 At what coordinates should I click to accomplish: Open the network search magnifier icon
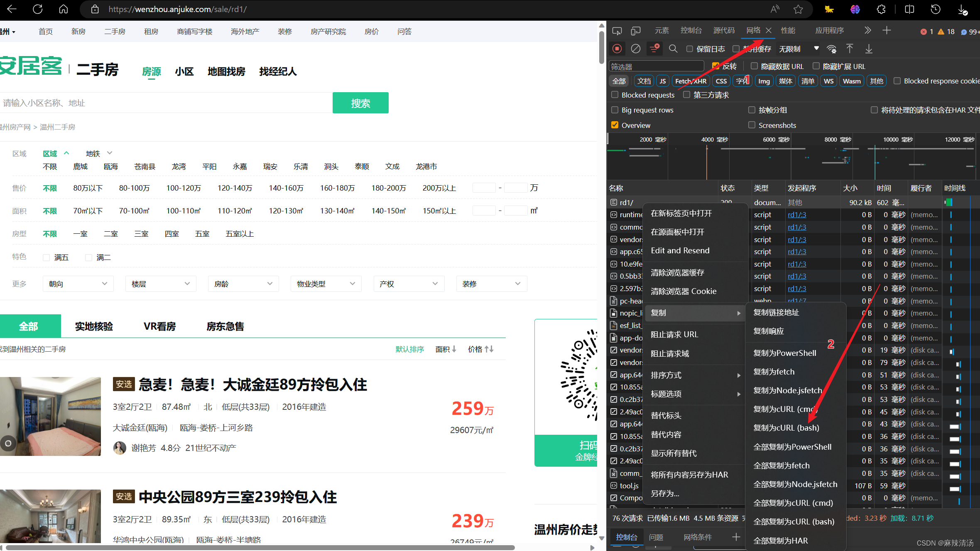coord(673,49)
